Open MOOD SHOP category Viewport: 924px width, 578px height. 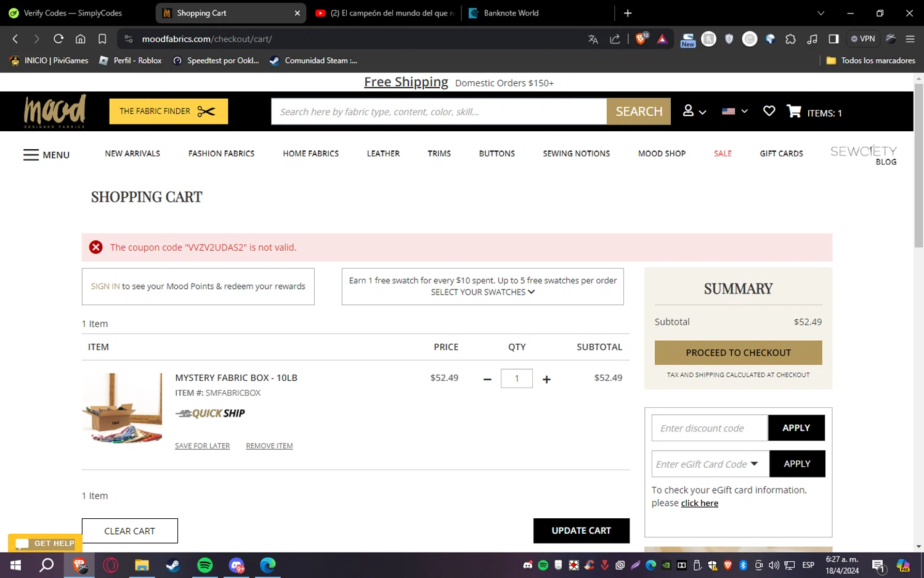pyautogui.click(x=662, y=153)
